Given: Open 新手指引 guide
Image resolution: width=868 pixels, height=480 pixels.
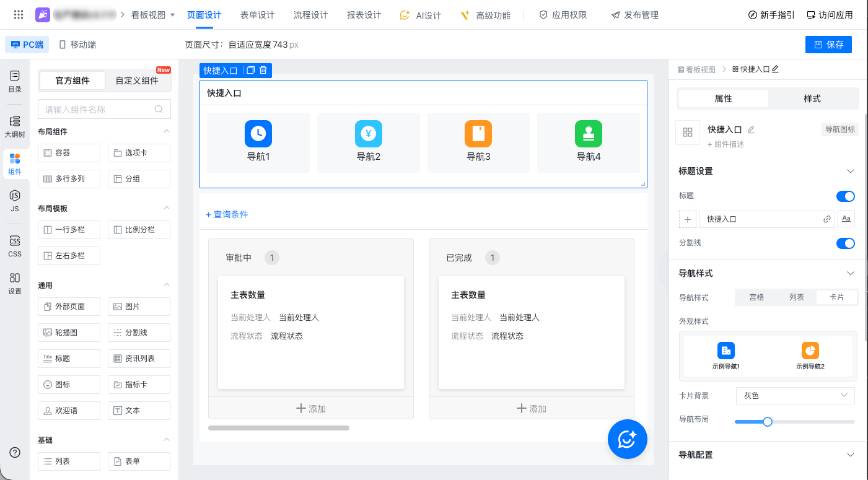Looking at the screenshot, I should coord(771,15).
